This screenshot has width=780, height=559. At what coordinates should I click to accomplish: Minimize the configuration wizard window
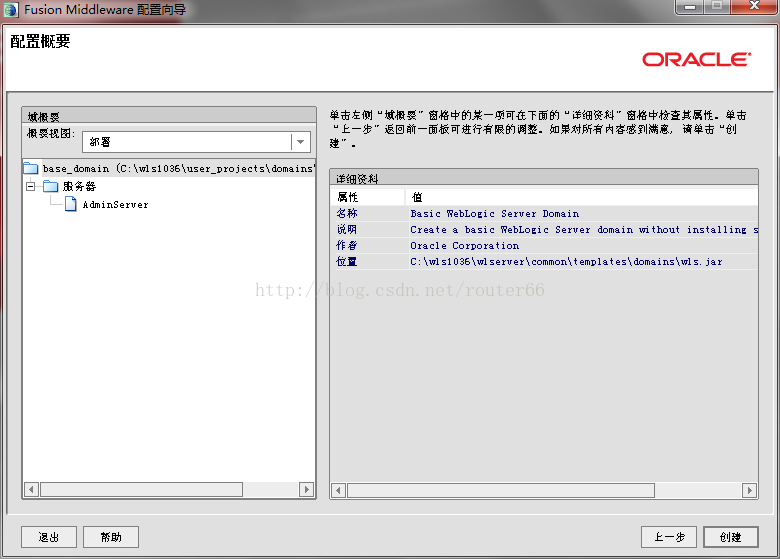pyautogui.click(x=690, y=7)
